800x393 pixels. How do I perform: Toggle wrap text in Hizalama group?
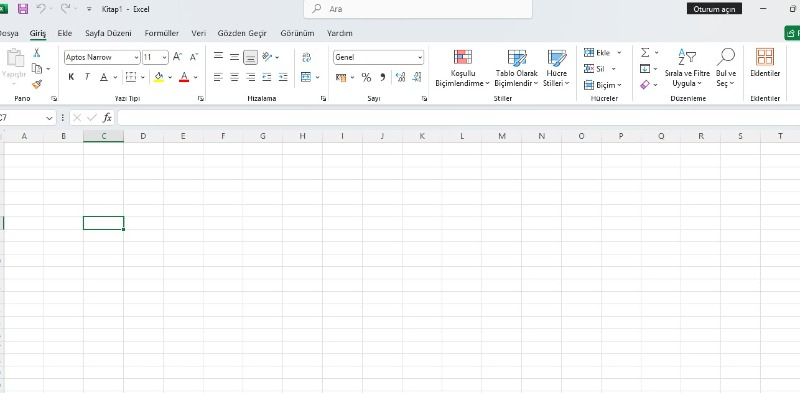[307, 57]
